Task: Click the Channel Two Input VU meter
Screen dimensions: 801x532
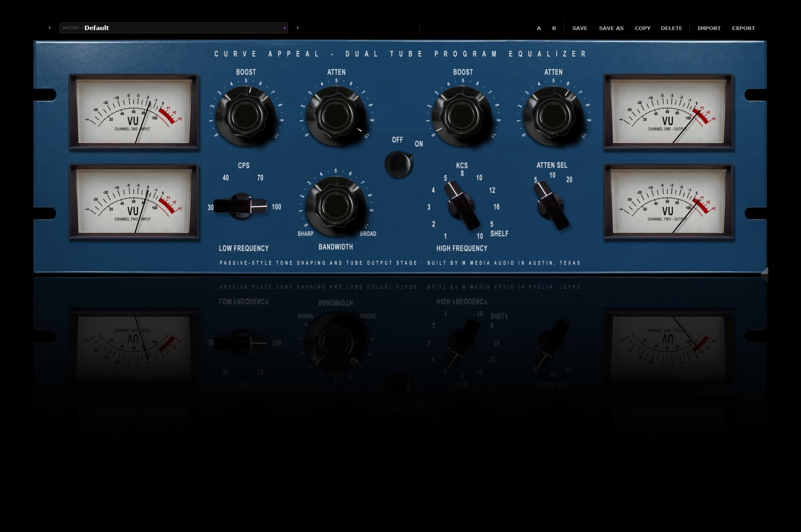Action: coord(134,202)
